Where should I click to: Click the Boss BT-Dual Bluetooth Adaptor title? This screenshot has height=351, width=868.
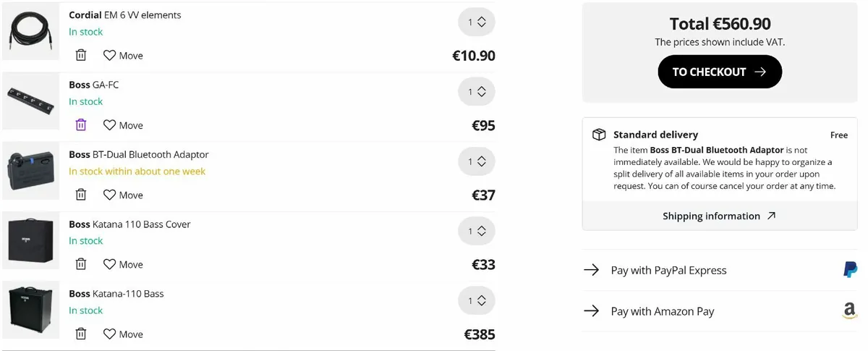coord(138,154)
